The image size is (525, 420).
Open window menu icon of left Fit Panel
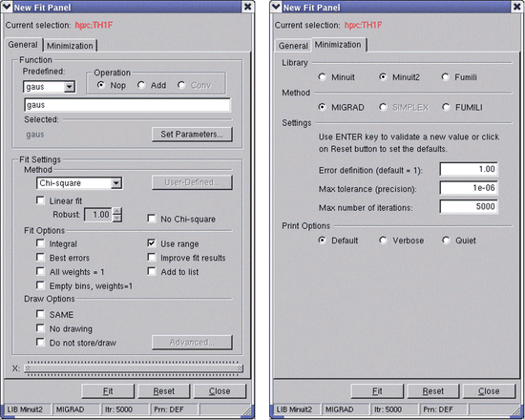(7, 7)
